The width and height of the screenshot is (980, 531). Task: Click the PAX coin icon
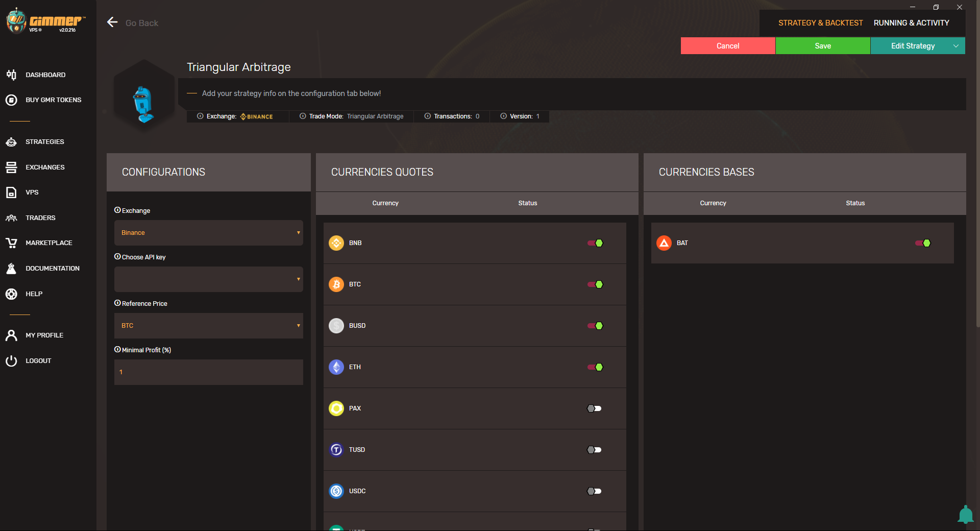tap(336, 408)
